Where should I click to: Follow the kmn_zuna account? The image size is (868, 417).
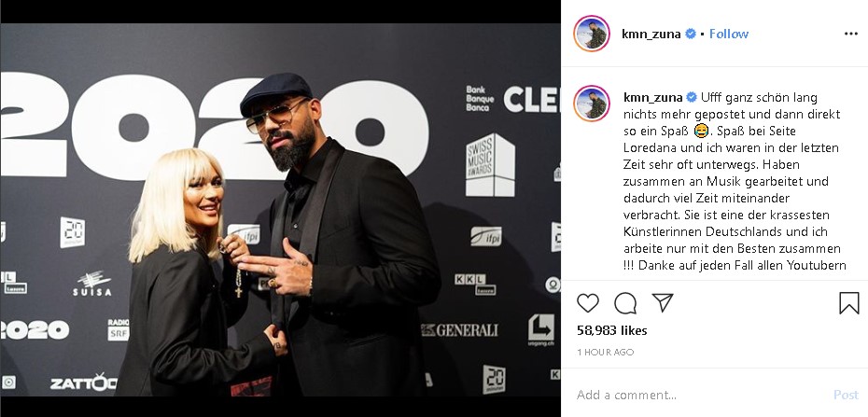729,34
